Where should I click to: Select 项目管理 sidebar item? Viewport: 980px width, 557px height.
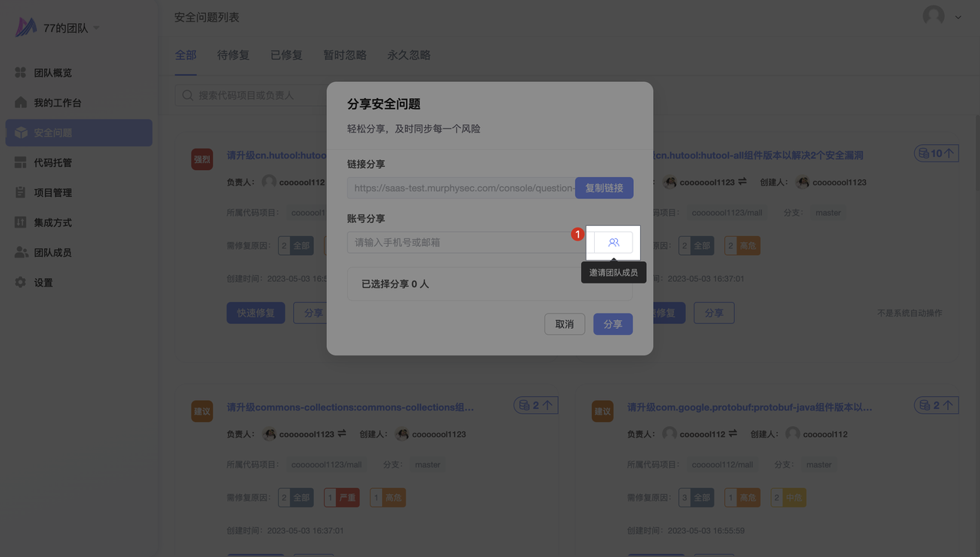pos(52,192)
